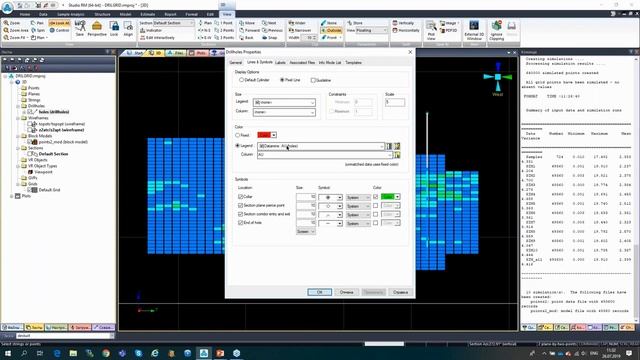Image resolution: width=640 pixels, height=360 pixels.
Task: Open the Plot View tool
Action: click(x=431, y=30)
